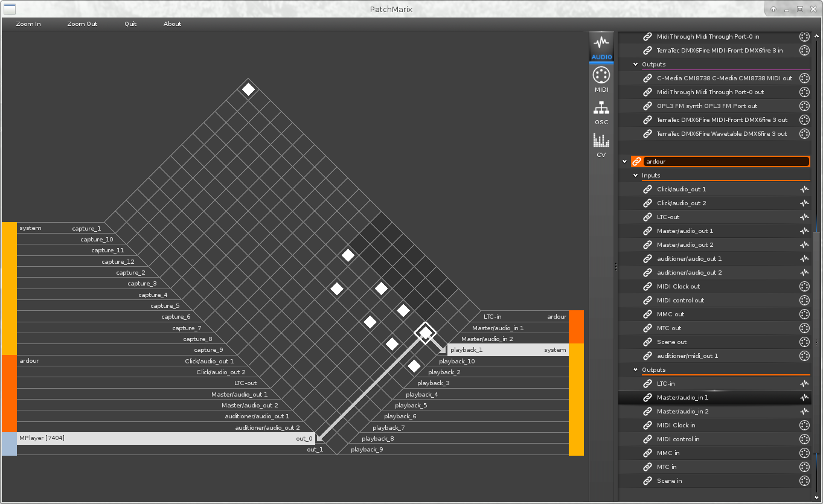
Task: Select the MIDI connector icon in the sidebar
Action: 601,79
